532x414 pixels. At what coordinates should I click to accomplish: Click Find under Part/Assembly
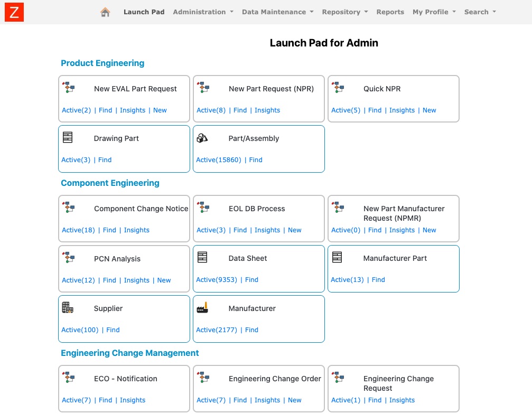pos(256,159)
